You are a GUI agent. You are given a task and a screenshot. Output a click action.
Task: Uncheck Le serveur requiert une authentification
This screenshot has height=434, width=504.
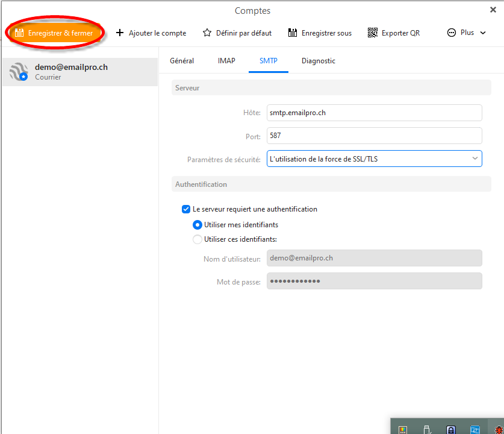pyautogui.click(x=186, y=209)
